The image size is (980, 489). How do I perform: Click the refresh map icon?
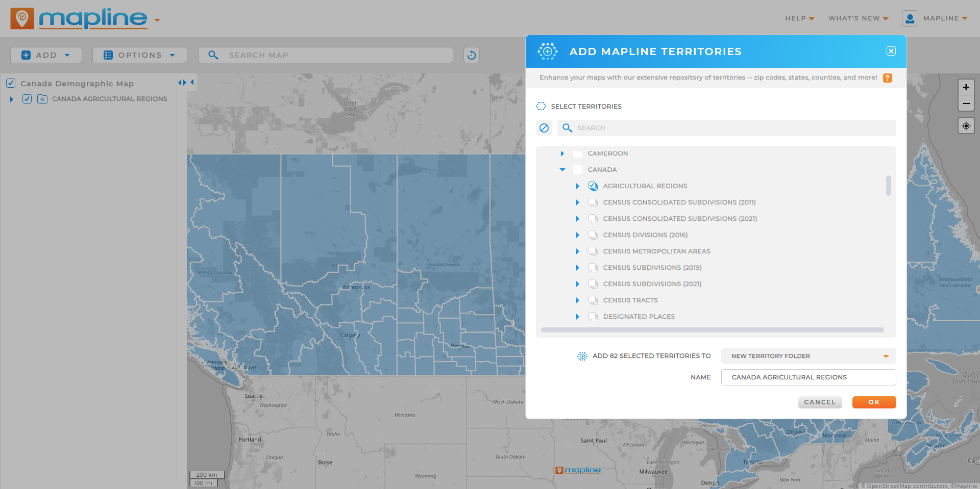coord(472,55)
